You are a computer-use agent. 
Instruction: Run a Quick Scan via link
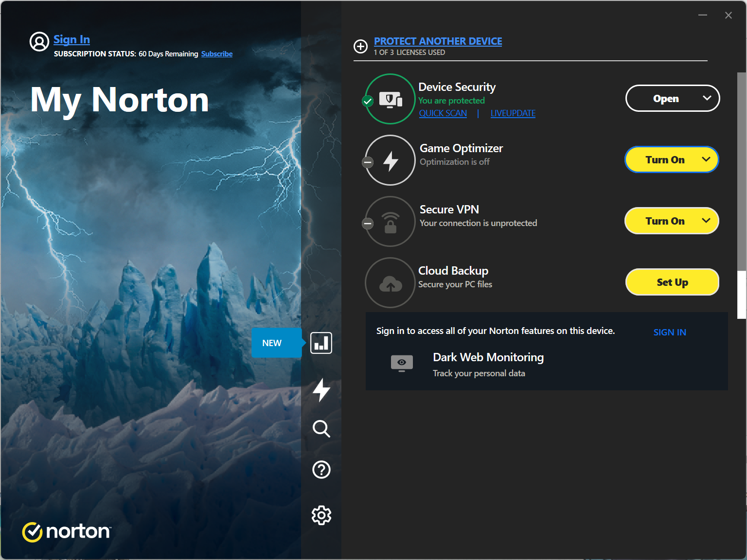443,113
